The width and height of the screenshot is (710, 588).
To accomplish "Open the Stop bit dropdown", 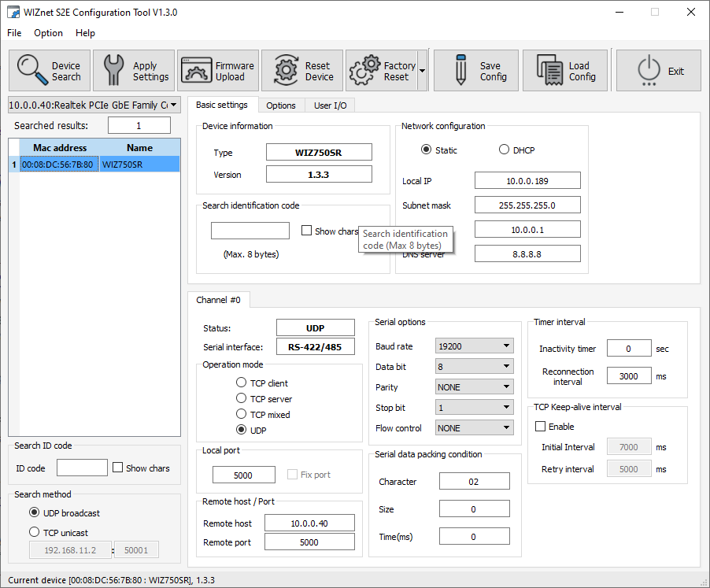I will click(x=474, y=408).
